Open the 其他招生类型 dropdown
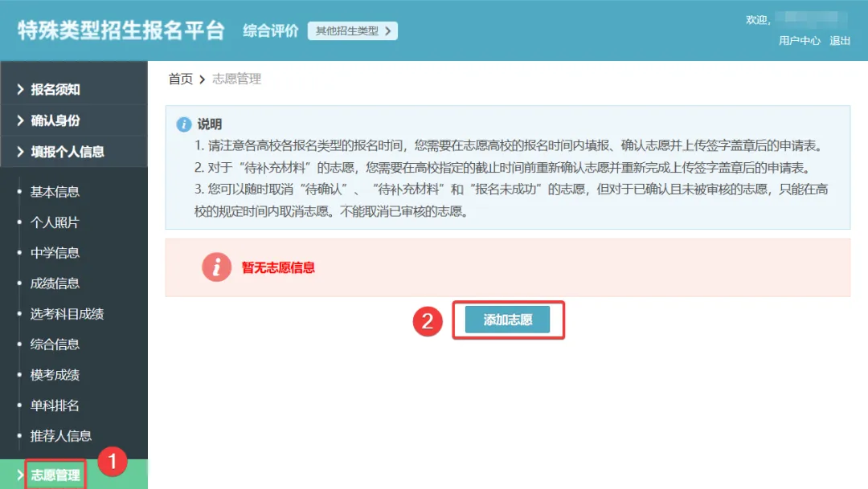This screenshot has height=489, width=868. tap(352, 31)
